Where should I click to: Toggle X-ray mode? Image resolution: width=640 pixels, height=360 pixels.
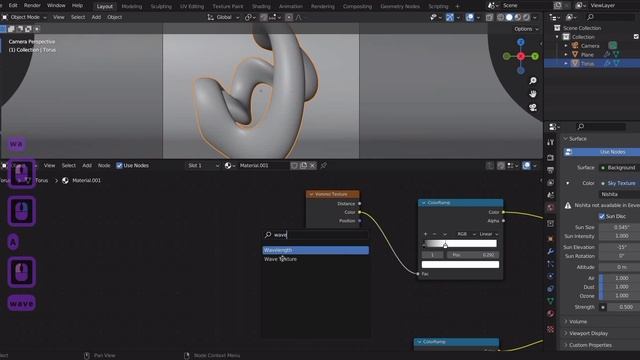(489, 18)
